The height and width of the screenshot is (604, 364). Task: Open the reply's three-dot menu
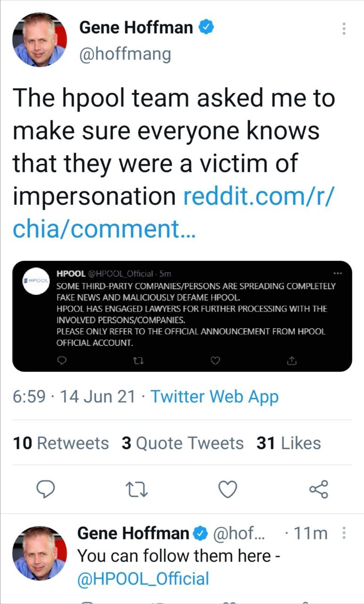344,533
